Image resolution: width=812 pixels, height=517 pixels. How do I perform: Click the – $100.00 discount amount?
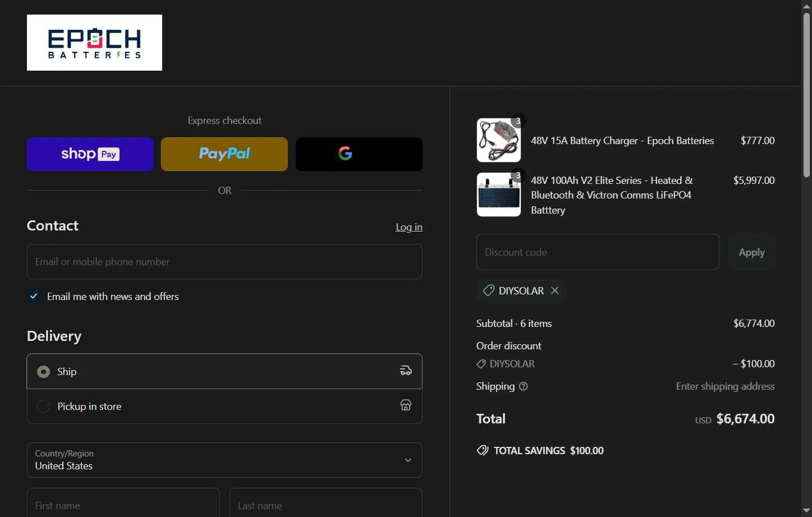click(x=754, y=364)
